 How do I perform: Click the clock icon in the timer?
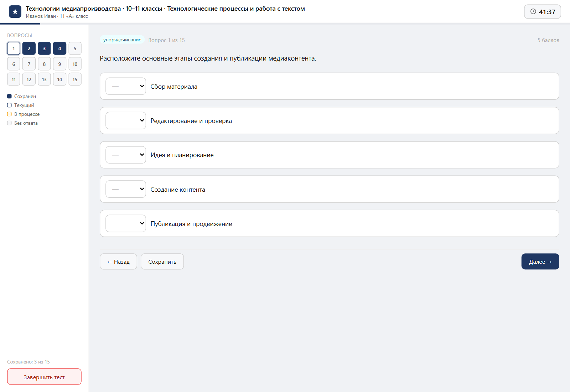pos(533,11)
